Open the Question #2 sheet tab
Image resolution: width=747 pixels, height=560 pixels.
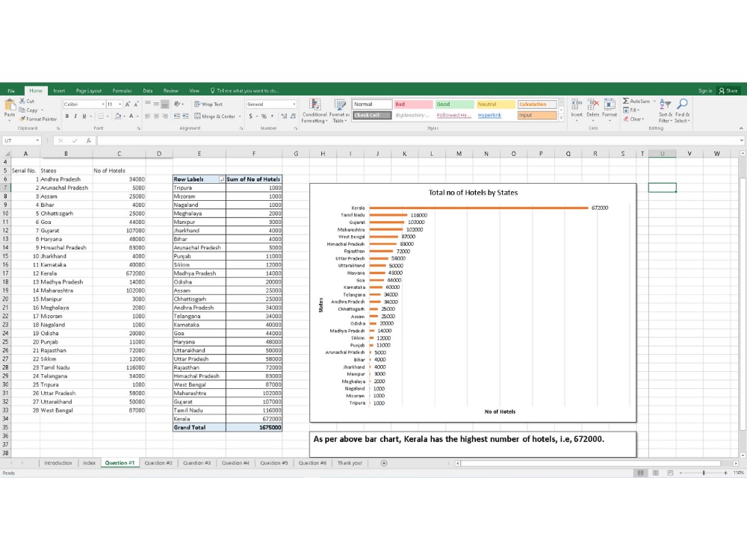158,463
